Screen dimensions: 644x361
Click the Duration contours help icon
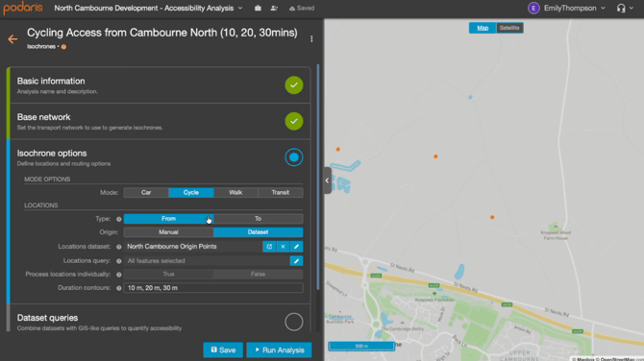(118, 288)
